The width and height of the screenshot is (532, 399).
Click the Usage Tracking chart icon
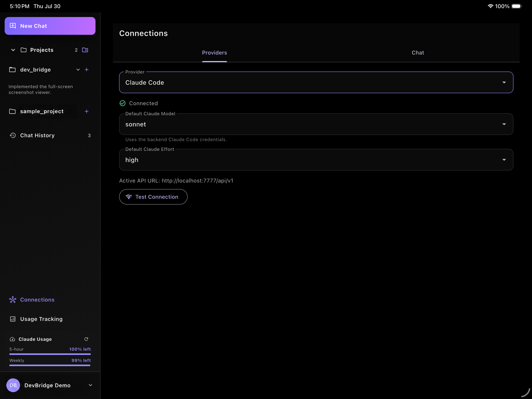(13, 319)
